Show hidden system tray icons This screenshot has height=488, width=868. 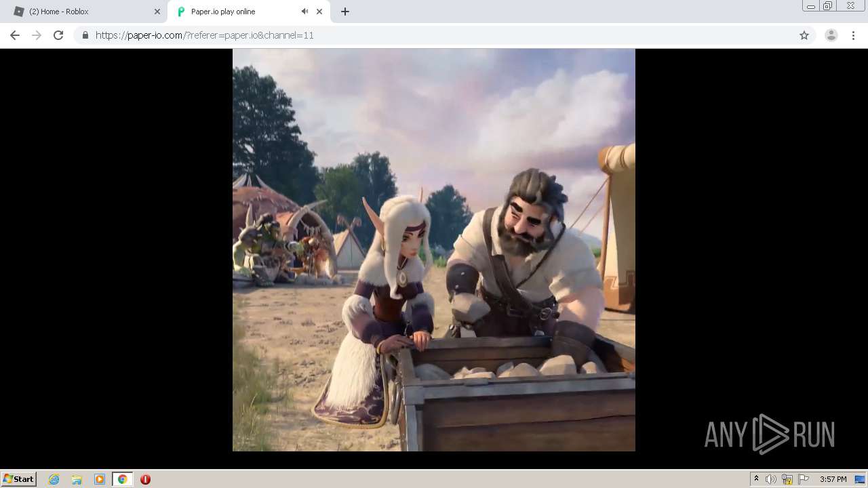[757, 479]
